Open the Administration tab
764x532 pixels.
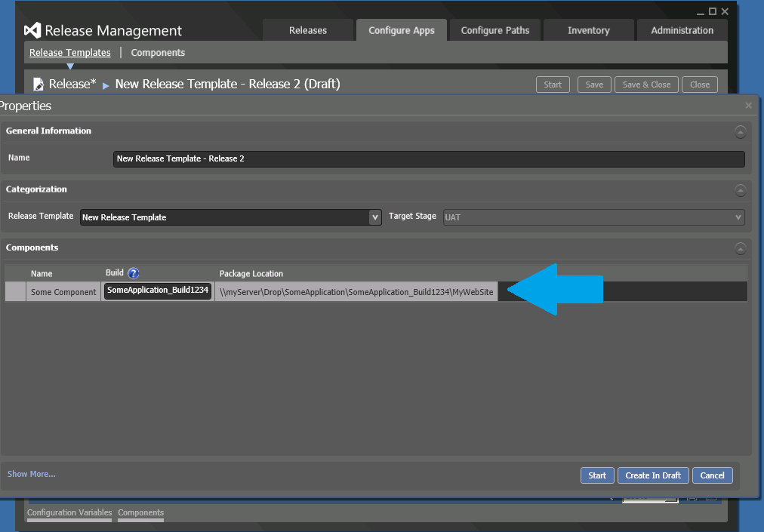point(682,30)
